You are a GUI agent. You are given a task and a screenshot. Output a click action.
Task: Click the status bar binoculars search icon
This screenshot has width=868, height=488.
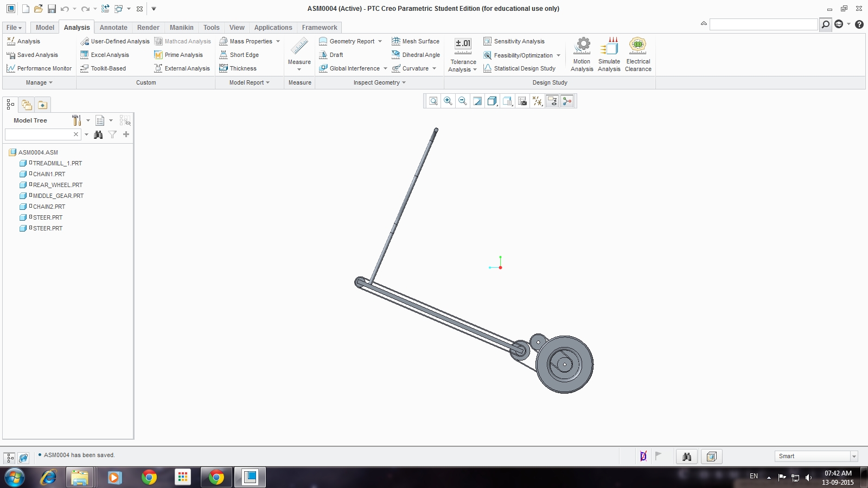687,457
